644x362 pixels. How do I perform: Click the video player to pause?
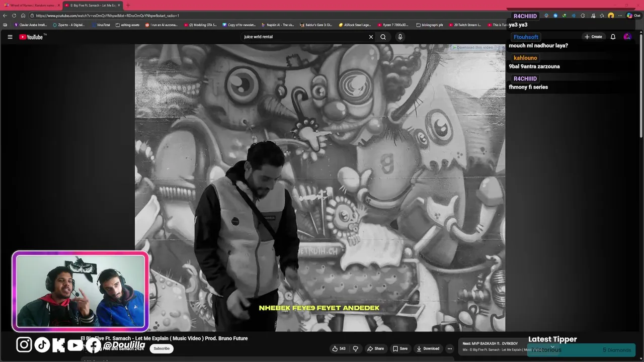coord(320,188)
